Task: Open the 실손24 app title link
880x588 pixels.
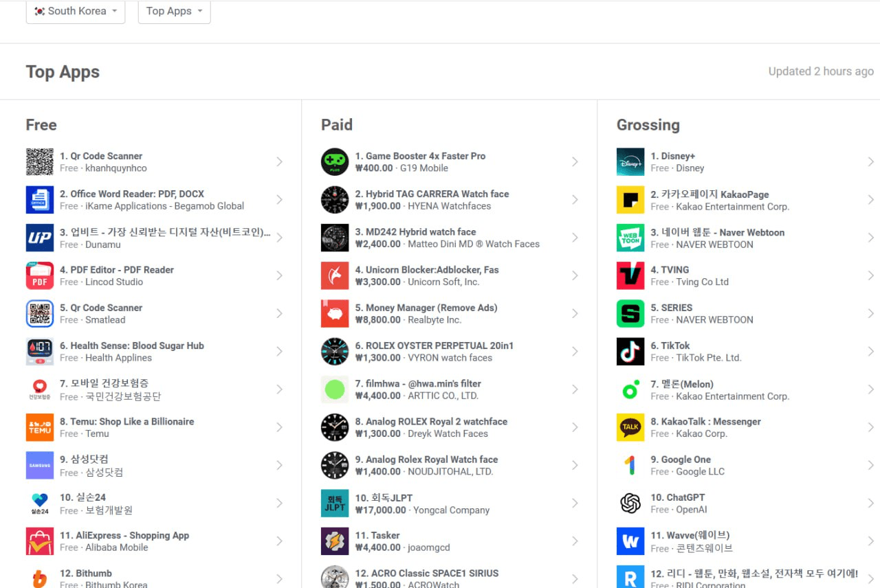Action: pyautogui.click(x=82, y=497)
